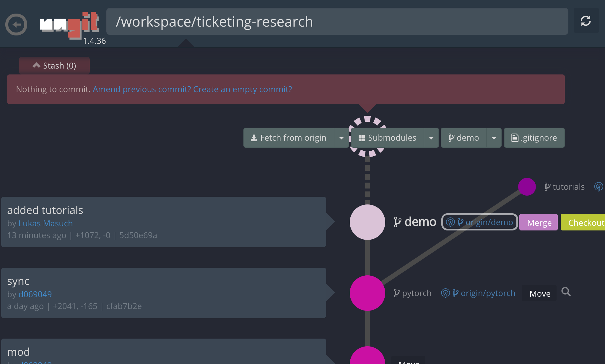The height and width of the screenshot is (364, 605).
Task: Click the Merge button
Action: click(539, 222)
